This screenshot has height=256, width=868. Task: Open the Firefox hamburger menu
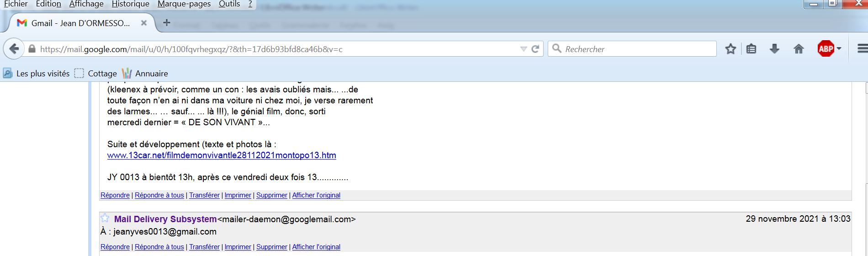pos(862,48)
